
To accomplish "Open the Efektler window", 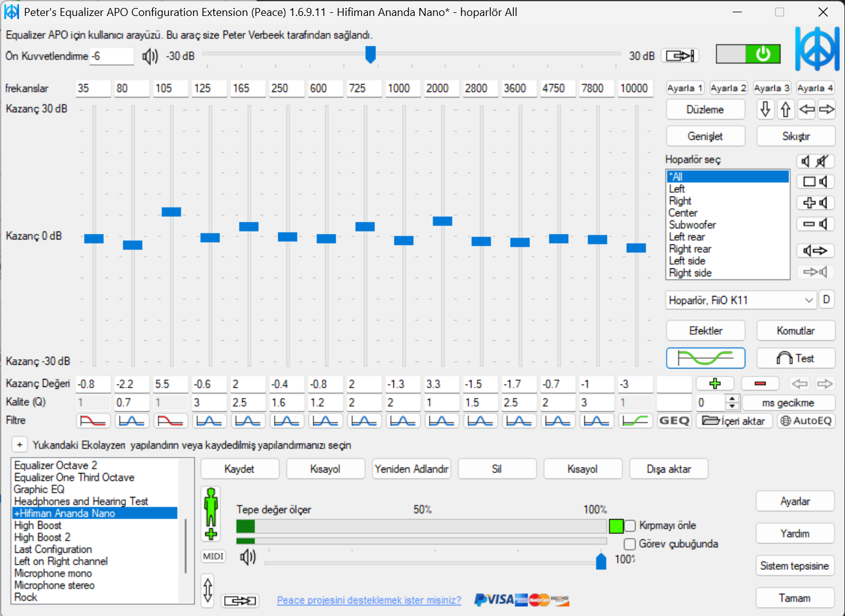I will [x=705, y=330].
